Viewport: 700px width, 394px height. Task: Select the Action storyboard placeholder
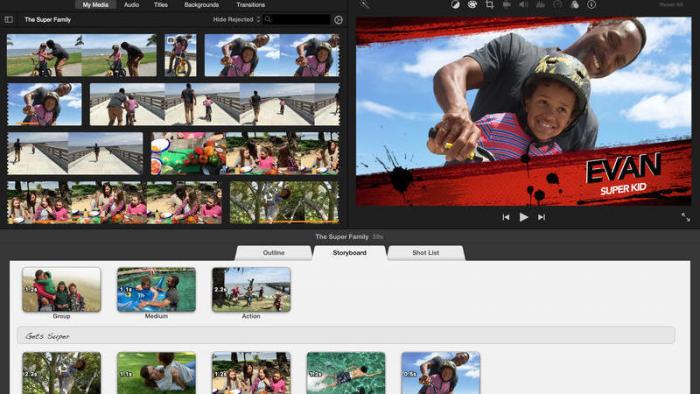click(251, 290)
